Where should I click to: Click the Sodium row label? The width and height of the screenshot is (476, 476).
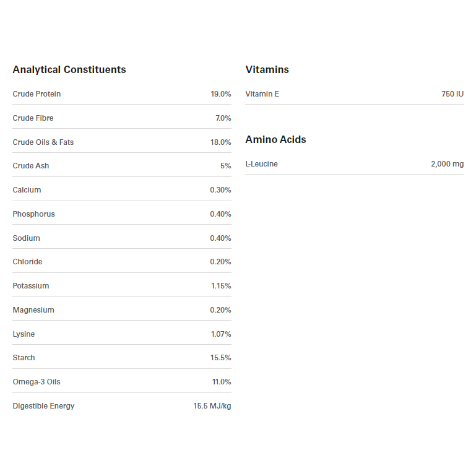tap(26, 238)
